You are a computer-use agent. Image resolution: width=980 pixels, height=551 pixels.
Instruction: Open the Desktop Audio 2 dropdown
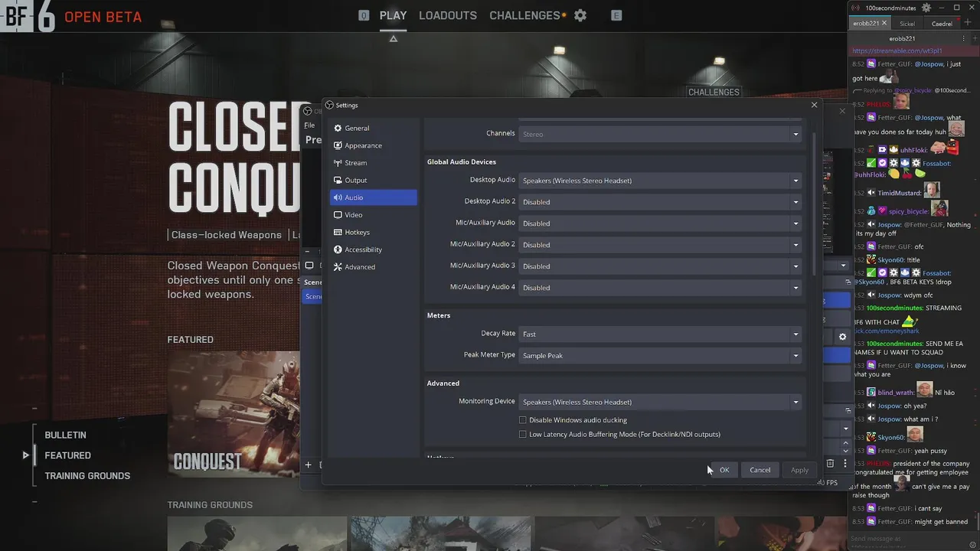point(660,202)
